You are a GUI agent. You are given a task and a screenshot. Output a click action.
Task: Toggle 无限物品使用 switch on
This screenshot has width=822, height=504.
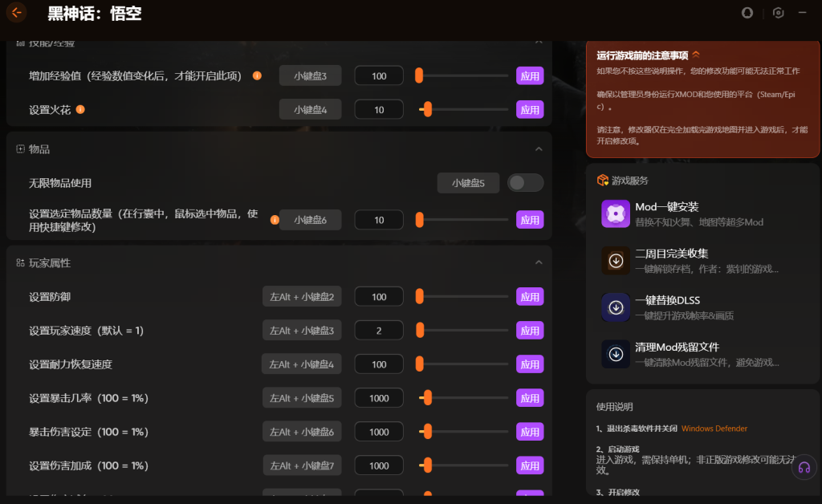click(525, 183)
